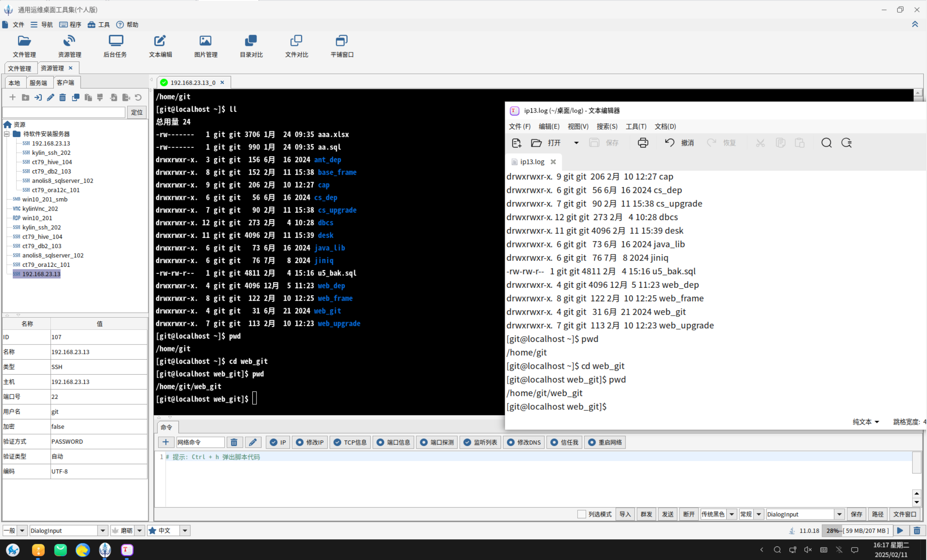
Task: Collapse the 待软件安装服务器 tree folder
Action: 7,134
